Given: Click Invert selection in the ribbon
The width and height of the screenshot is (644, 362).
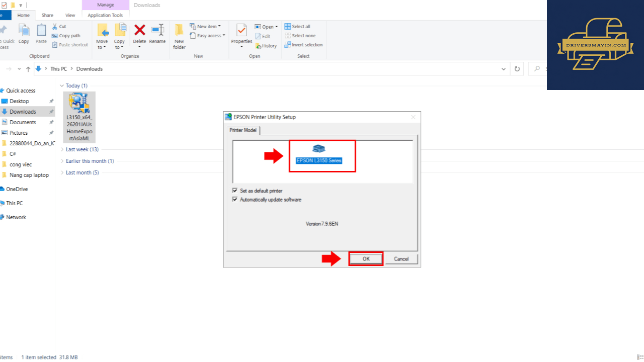Looking at the screenshot, I should point(303,45).
